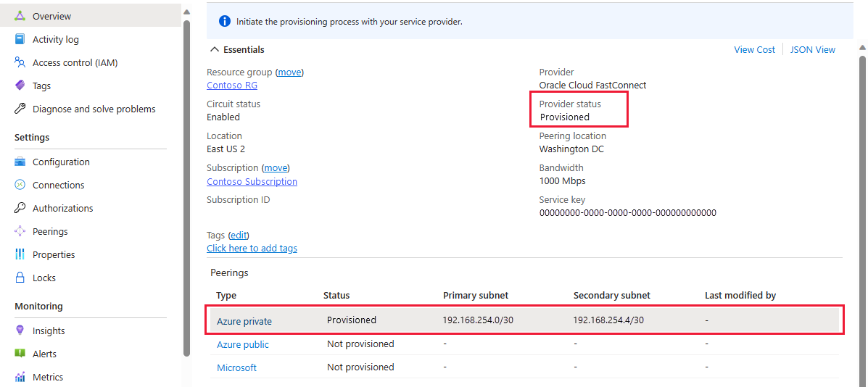Collapse the Essentials section
The width and height of the screenshot is (868, 387).
tap(237, 50)
